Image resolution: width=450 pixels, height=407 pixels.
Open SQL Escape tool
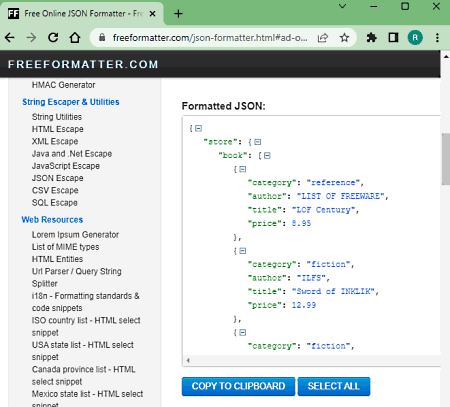55,203
